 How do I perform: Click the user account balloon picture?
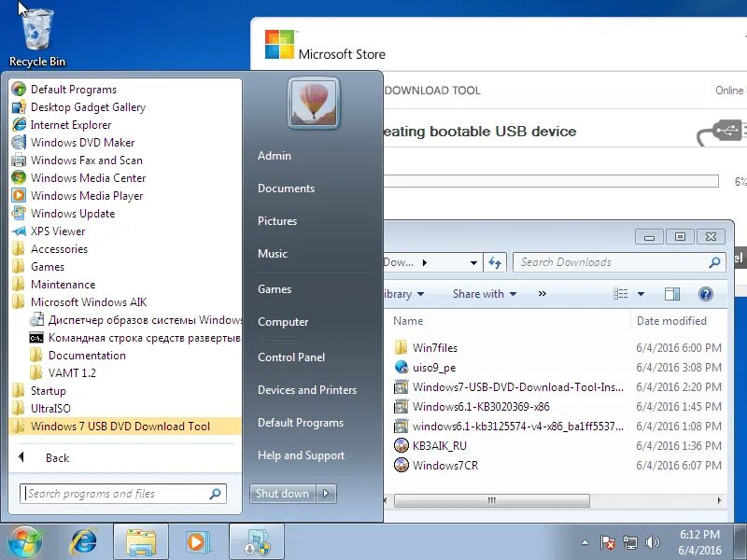point(314,103)
